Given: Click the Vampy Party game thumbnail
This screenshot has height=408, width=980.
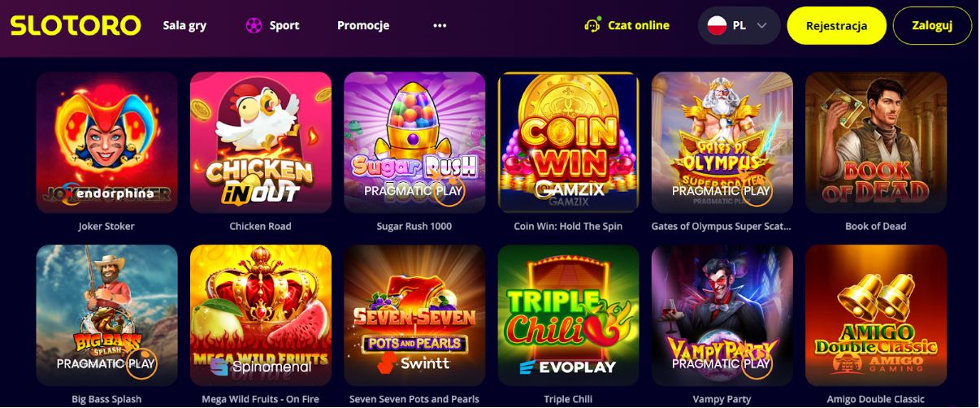Looking at the screenshot, I should coord(722,315).
